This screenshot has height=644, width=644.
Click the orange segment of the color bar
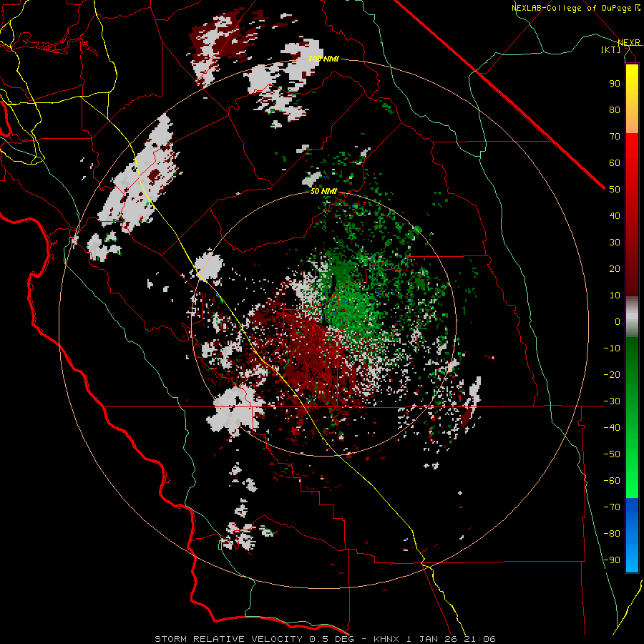coord(632,120)
